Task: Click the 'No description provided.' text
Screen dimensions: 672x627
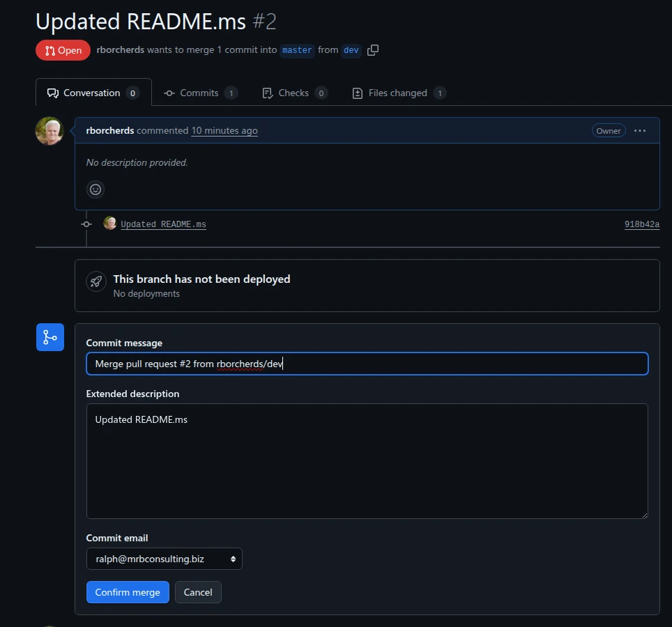Action: tap(137, 162)
